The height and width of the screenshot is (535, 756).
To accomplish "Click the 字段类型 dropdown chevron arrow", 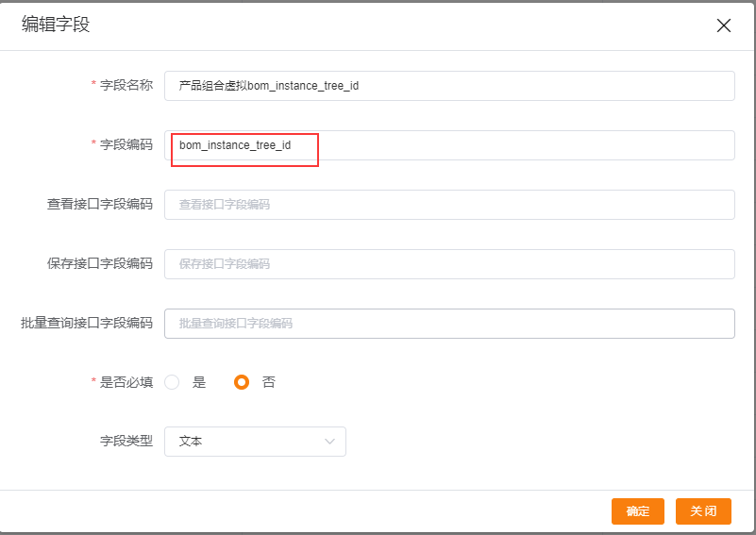I will 329,442.
